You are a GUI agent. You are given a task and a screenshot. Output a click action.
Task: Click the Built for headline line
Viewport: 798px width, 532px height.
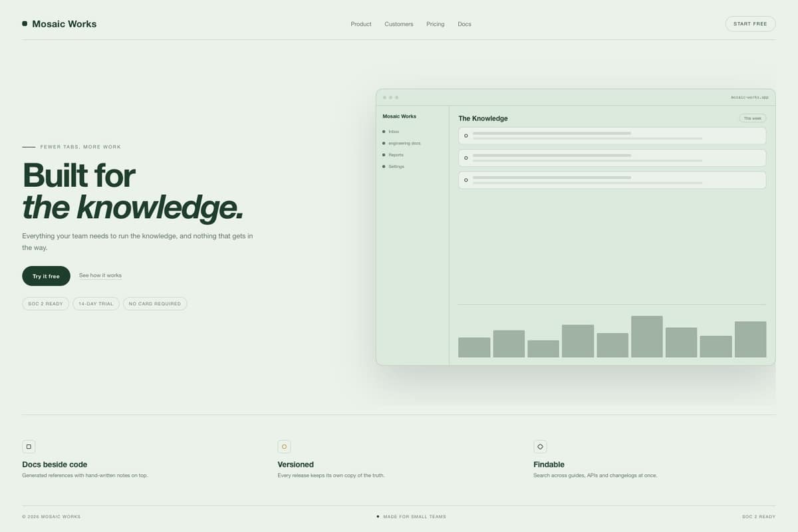78,176
